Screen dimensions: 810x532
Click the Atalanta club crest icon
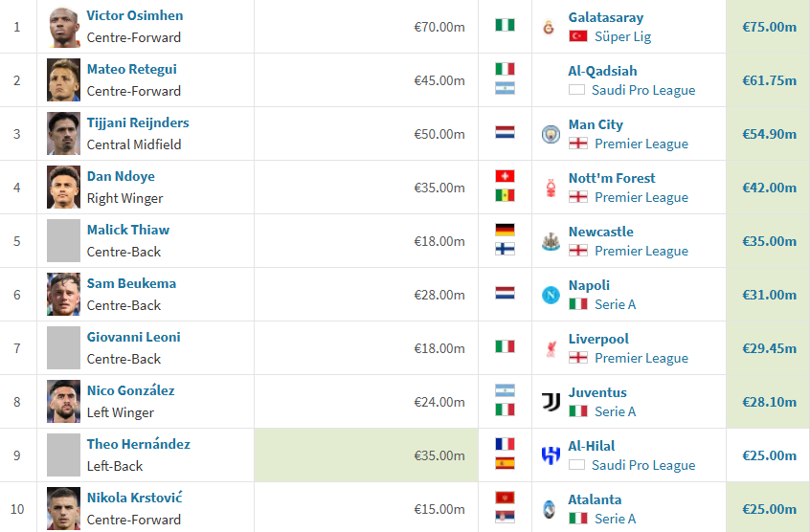pyautogui.click(x=550, y=509)
